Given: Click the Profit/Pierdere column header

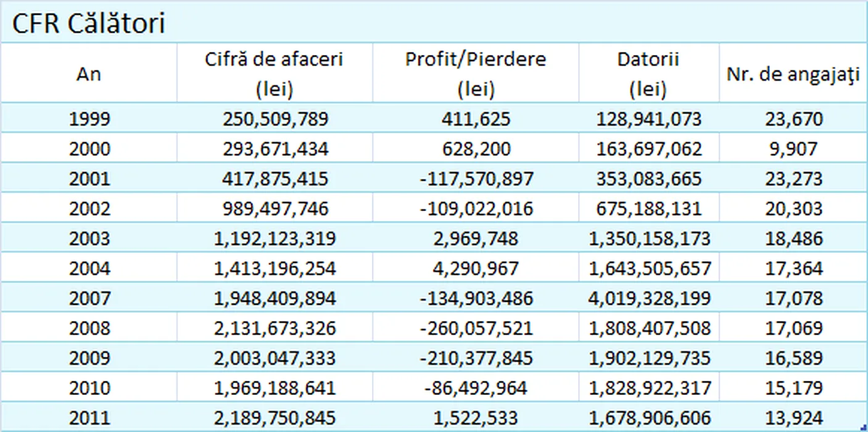Looking at the screenshot, I should [476, 74].
